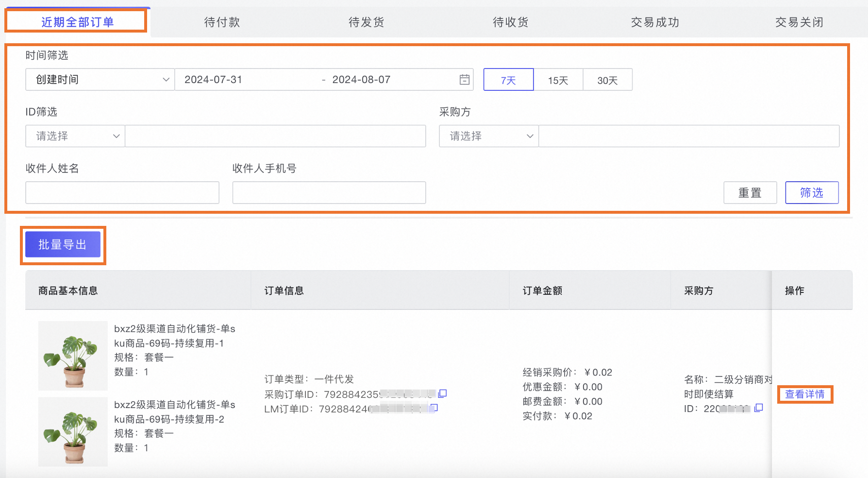The height and width of the screenshot is (478, 868).
Task: Click the start date 2024-07-31 field
Action: [x=213, y=80]
